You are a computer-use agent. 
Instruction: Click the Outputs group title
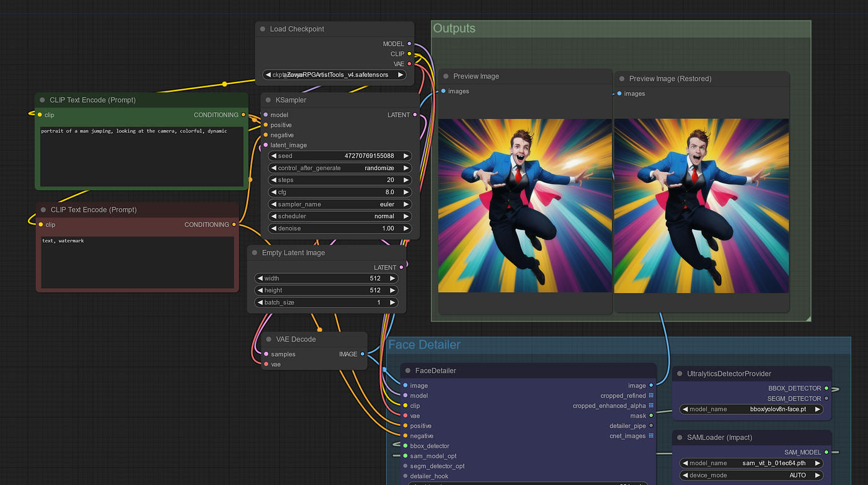pyautogui.click(x=454, y=28)
